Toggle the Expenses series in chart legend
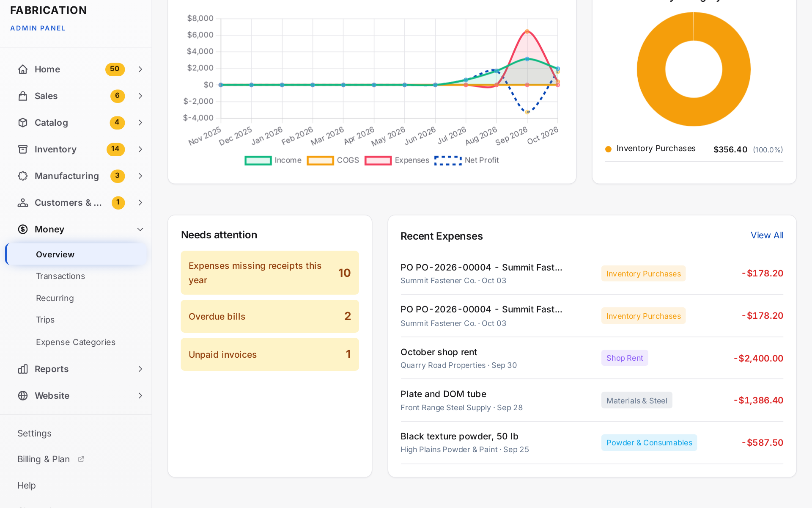Image resolution: width=812 pixels, height=508 pixels. [x=397, y=160]
